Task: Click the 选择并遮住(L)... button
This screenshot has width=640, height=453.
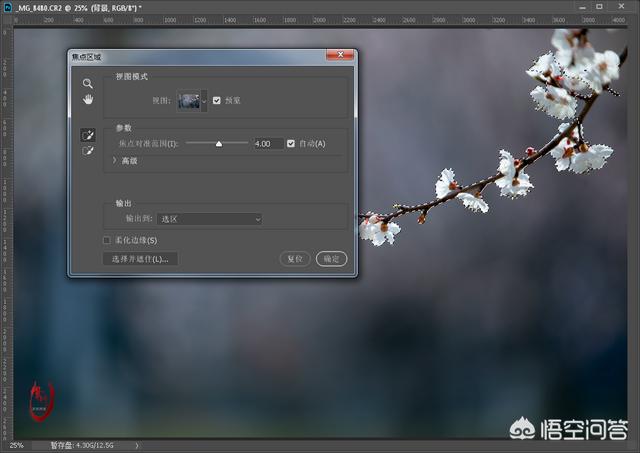Action: click(x=140, y=259)
